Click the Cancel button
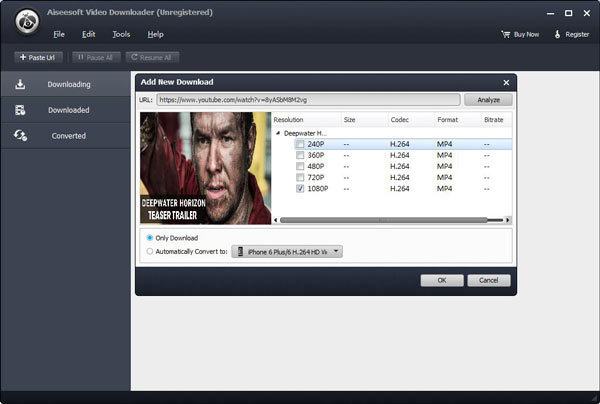Image resolution: width=600 pixels, height=404 pixels. [489, 280]
